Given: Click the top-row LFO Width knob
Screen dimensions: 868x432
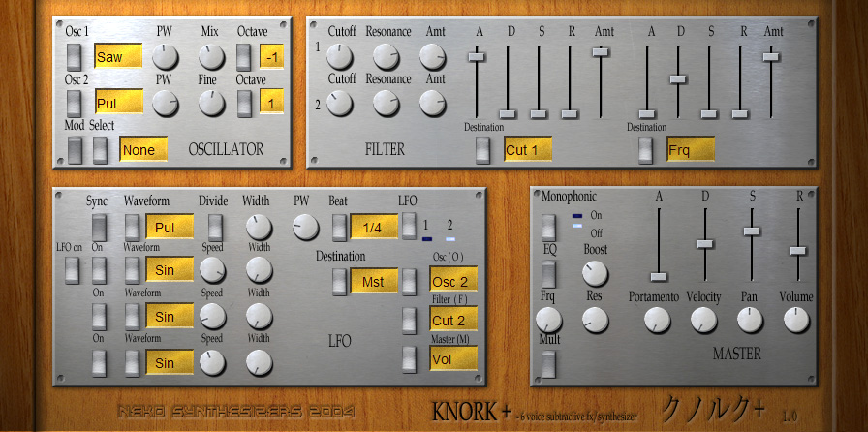Looking at the screenshot, I should pyautogui.click(x=259, y=227).
